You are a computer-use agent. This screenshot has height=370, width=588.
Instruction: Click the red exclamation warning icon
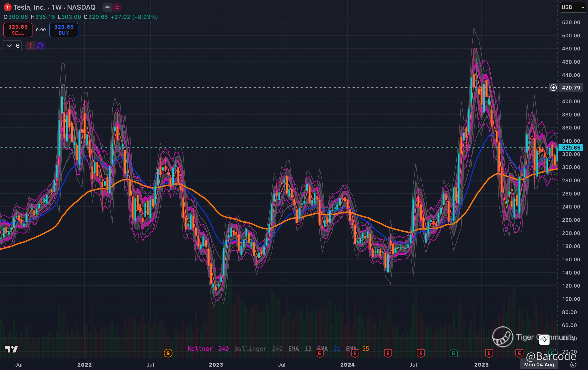(31, 46)
